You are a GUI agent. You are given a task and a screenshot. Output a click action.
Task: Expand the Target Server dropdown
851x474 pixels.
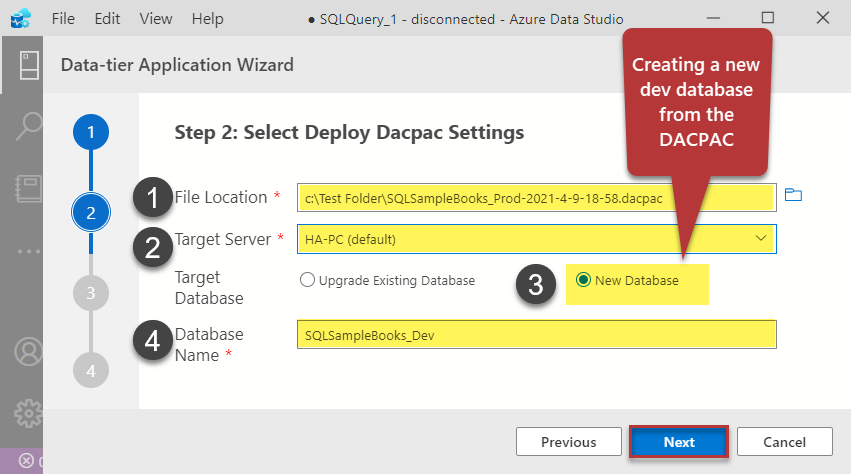pyautogui.click(x=762, y=238)
